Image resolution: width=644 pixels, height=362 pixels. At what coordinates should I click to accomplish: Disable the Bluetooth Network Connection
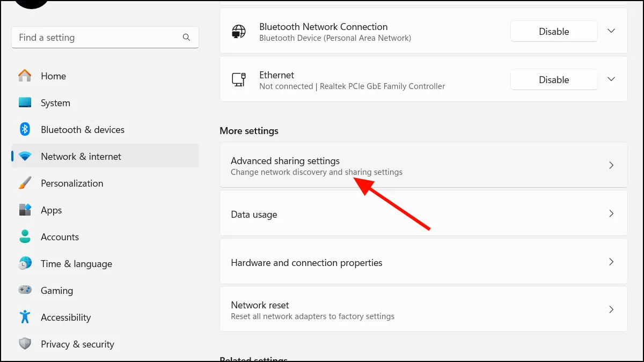pyautogui.click(x=553, y=32)
